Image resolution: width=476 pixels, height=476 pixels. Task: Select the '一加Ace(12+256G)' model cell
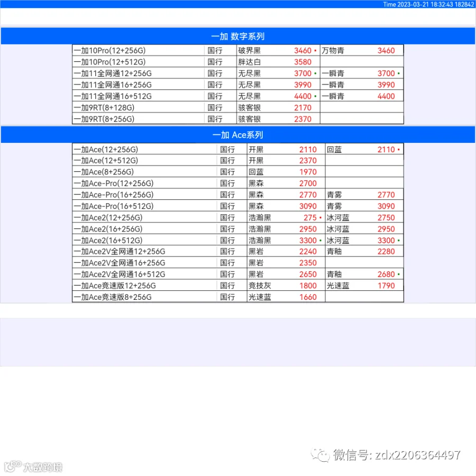[144, 149]
